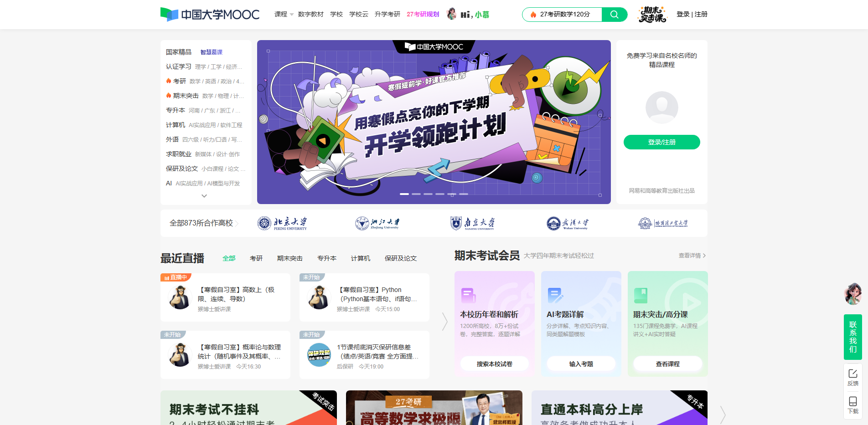Select the 考研 live filter tab

[256, 258]
